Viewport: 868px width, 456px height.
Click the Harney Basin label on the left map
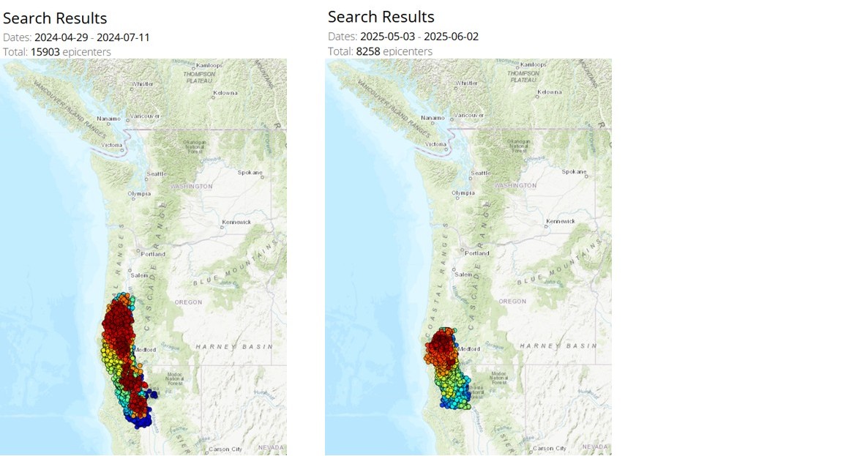coord(233,346)
